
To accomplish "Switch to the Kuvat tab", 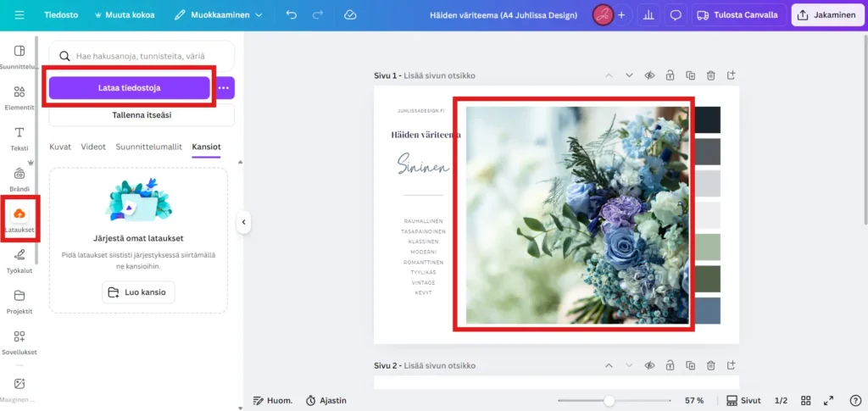I will tap(60, 147).
